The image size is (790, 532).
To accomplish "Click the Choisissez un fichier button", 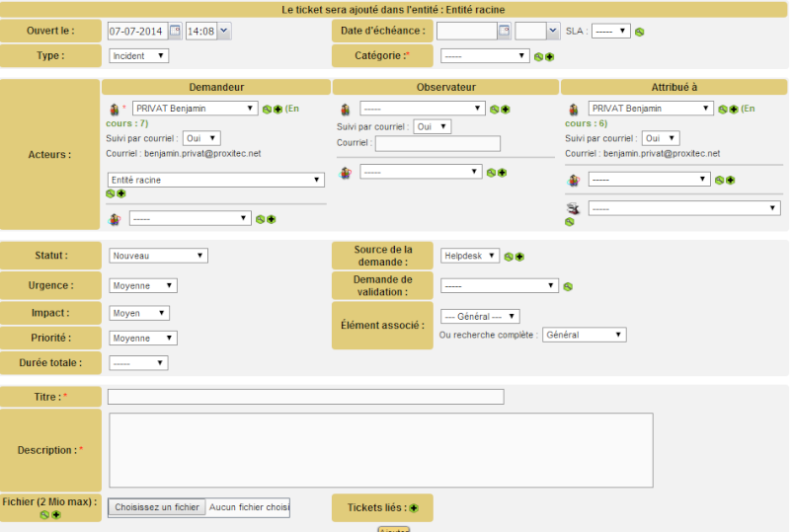I will click(x=157, y=507).
